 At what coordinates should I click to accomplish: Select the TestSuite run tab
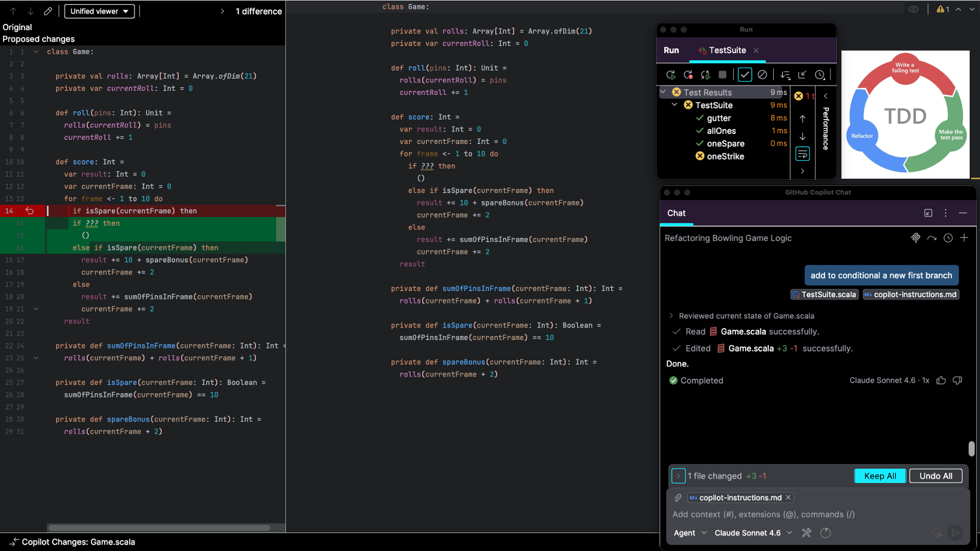[x=726, y=50]
